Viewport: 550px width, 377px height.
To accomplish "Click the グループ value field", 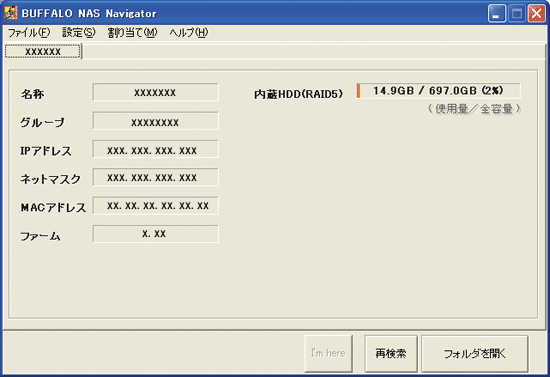I will [x=155, y=121].
